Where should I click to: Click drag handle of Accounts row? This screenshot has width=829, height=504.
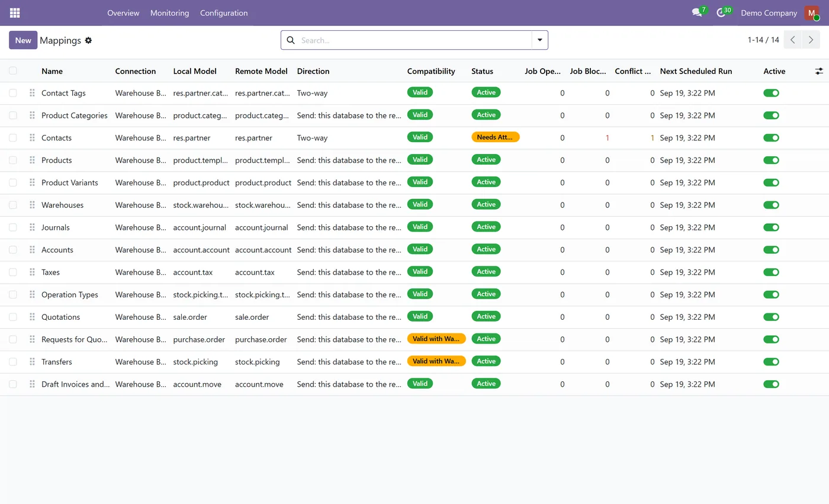[32, 250]
